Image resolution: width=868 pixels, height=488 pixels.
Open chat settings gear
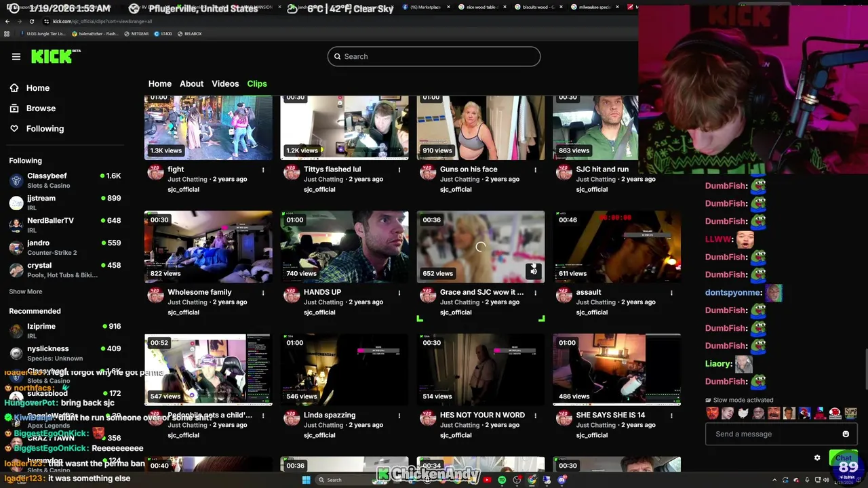click(x=817, y=457)
